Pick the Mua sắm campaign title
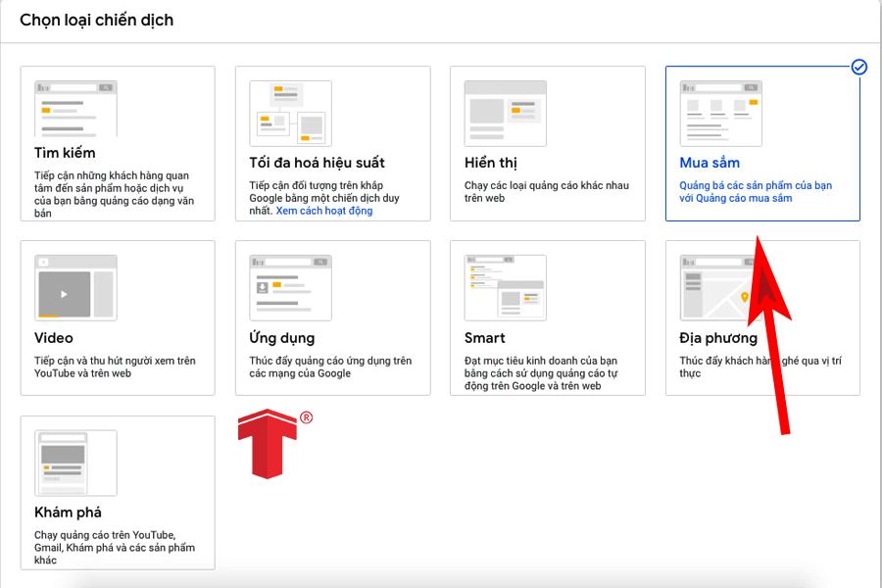882x588 pixels. point(710,163)
